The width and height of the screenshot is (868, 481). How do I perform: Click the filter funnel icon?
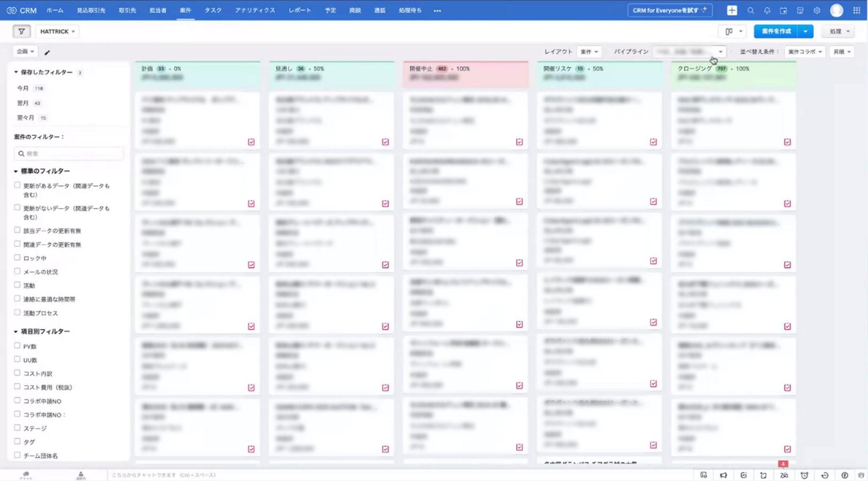pyautogui.click(x=21, y=31)
